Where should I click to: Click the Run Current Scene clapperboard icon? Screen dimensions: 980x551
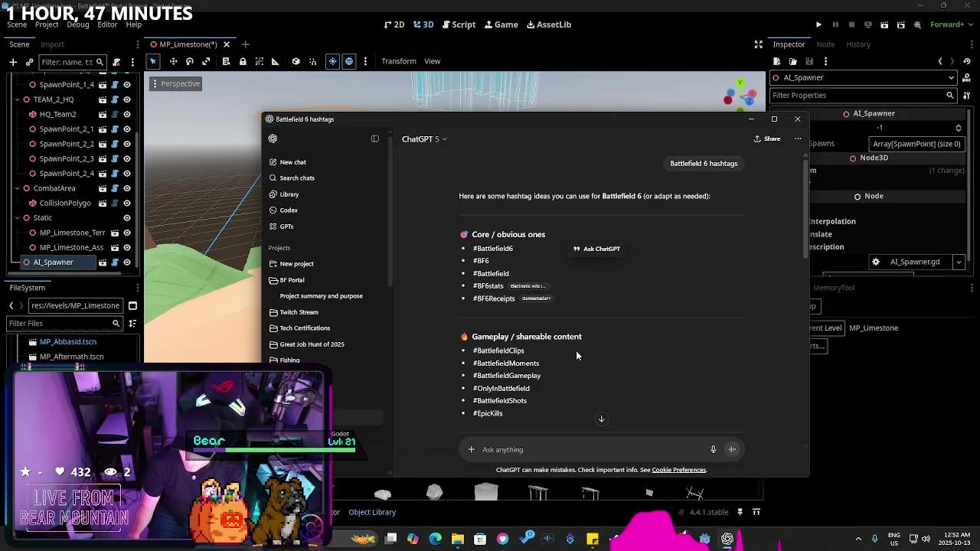click(x=884, y=24)
